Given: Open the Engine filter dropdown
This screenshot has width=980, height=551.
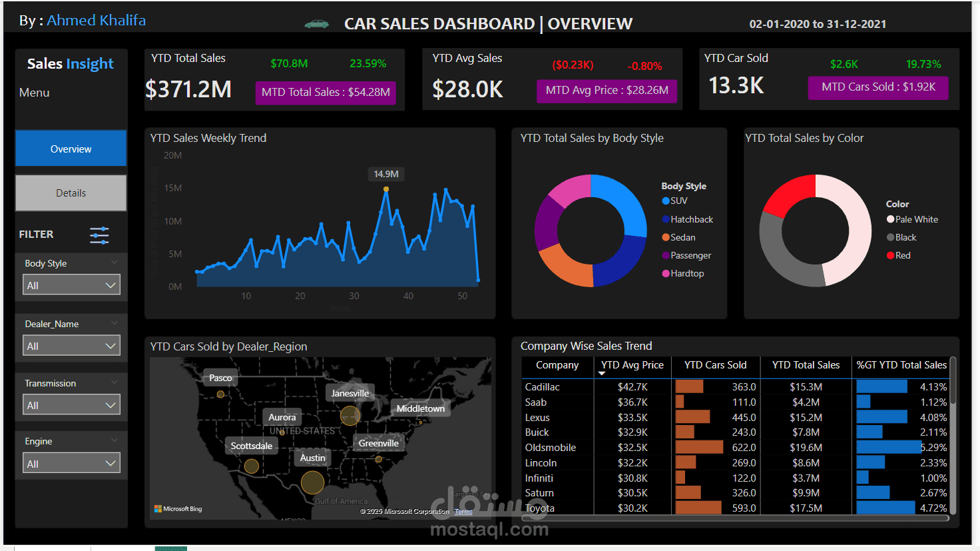Looking at the screenshot, I should (x=71, y=464).
